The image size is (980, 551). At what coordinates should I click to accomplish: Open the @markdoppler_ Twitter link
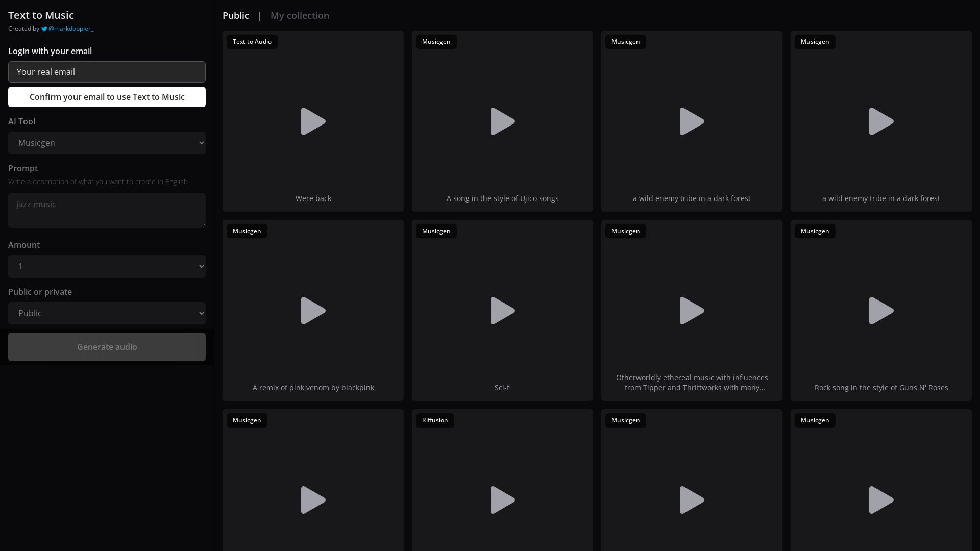(71, 28)
